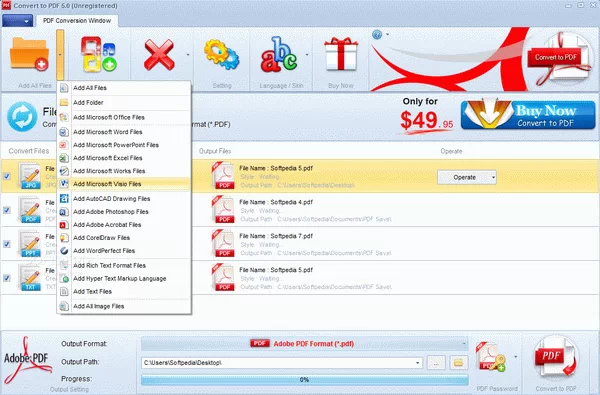Viewport: 600px width, 395px height.
Task: Click the Word icon in menu
Action: tap(64, 132)
